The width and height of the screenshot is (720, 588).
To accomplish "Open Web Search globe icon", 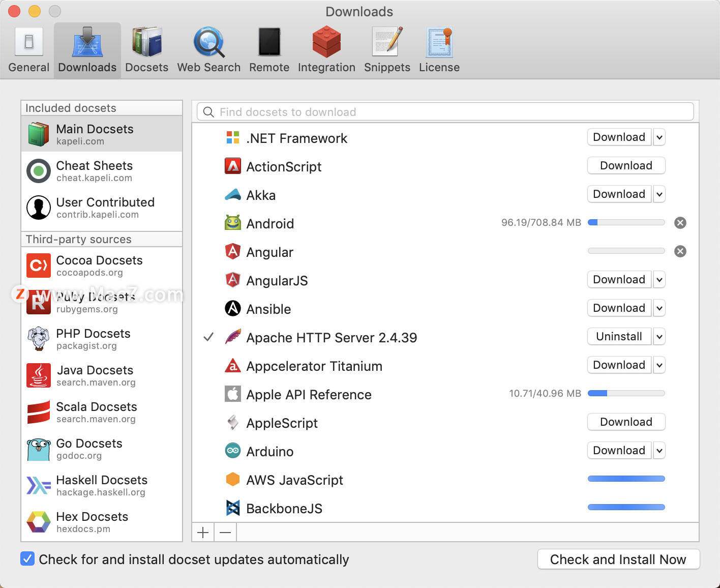I will (209, 42).
